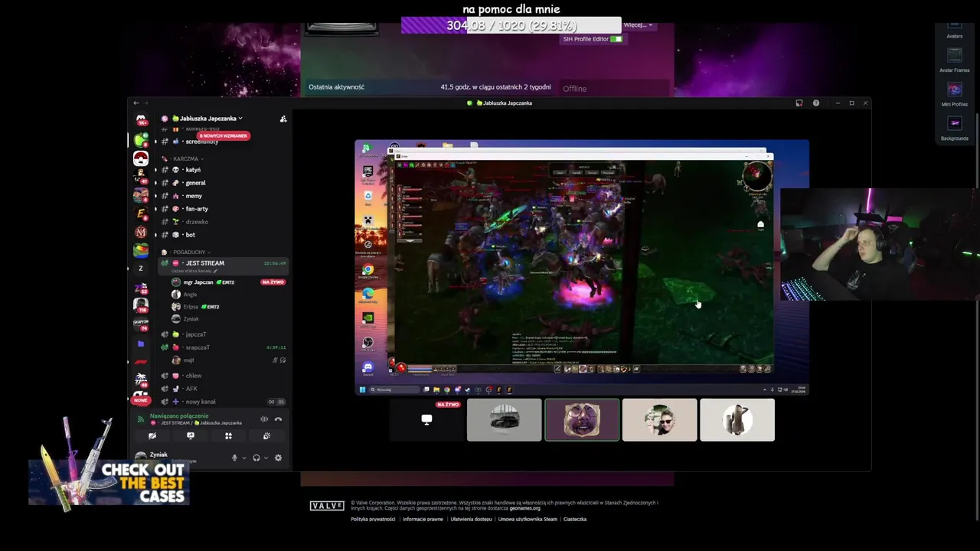980x551 pixels.
Task: Join the chlew voice channel
Action: click(224, 376)
